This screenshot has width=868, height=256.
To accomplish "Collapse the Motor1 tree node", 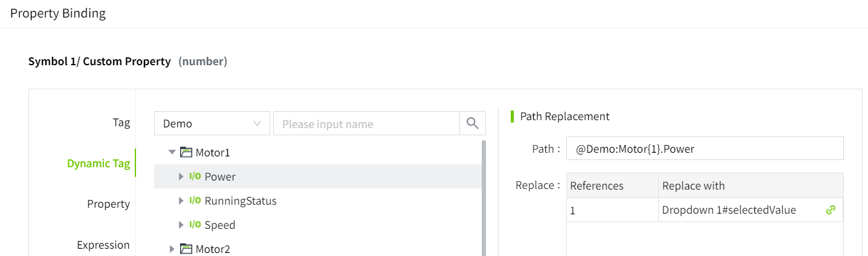I will tap(172, 153).
